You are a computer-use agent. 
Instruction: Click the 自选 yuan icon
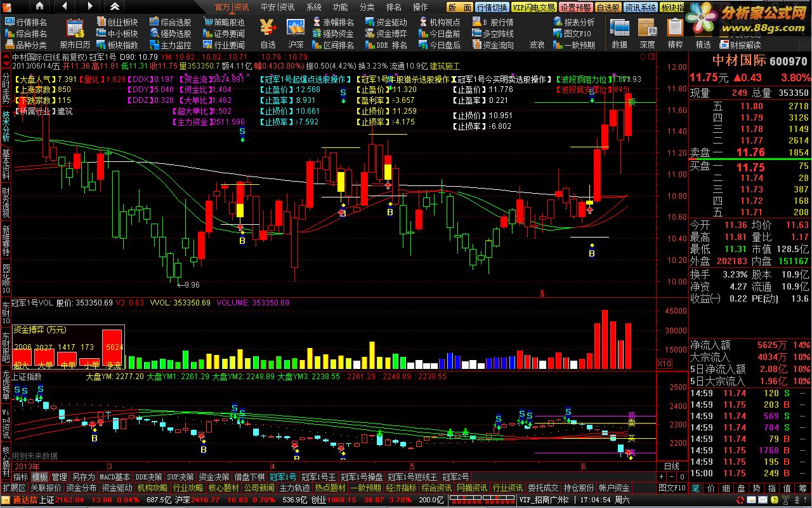click(268, 33)
